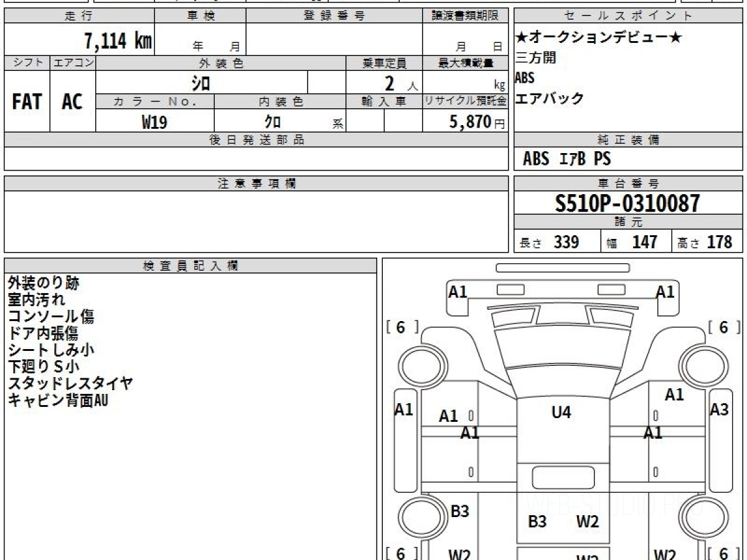Click the B3 mark on the truck bed

(x=537, y=522)
